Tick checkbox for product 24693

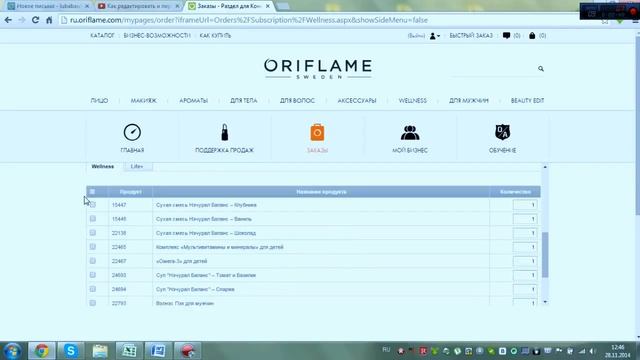93,275
